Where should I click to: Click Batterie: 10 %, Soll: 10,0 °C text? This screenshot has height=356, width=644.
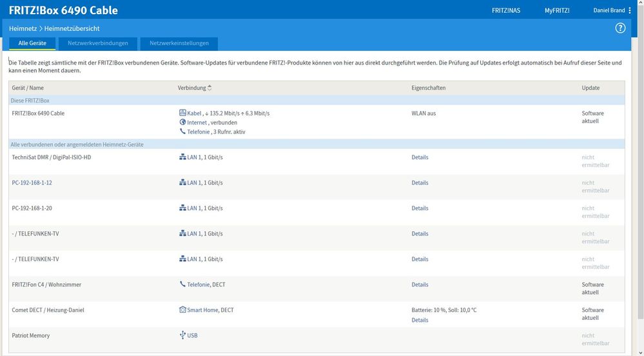[444, 310]
